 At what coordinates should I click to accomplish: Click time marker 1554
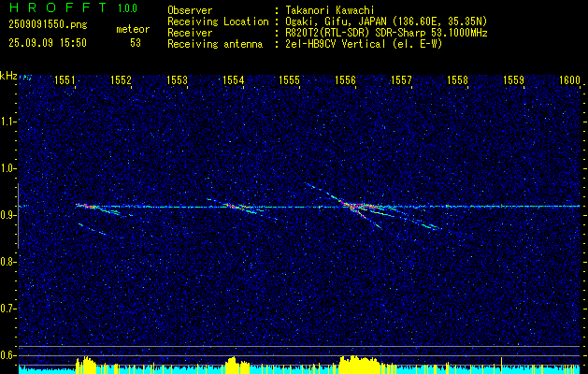pos(233,79)
